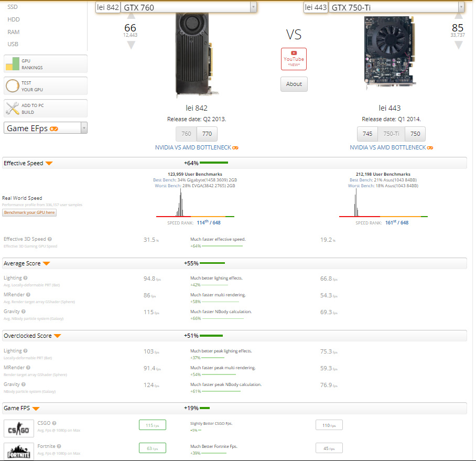Click the GTX 760 model input field
The width and height of the screenshot is (476, 461).
coord(186,7)
